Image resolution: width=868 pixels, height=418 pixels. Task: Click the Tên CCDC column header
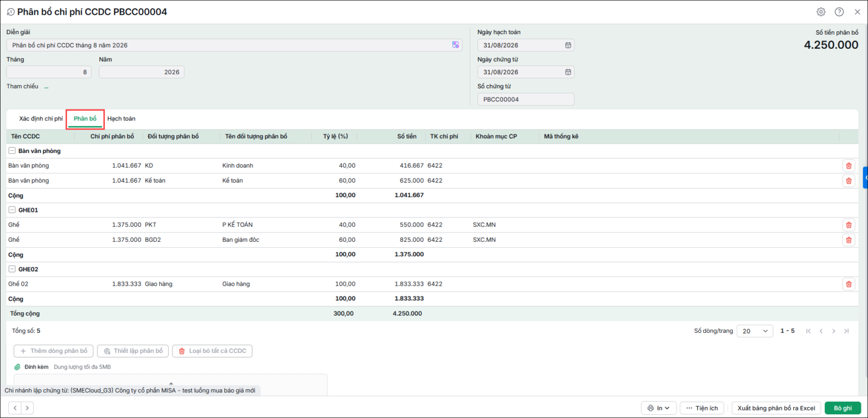tap(25, 137)
